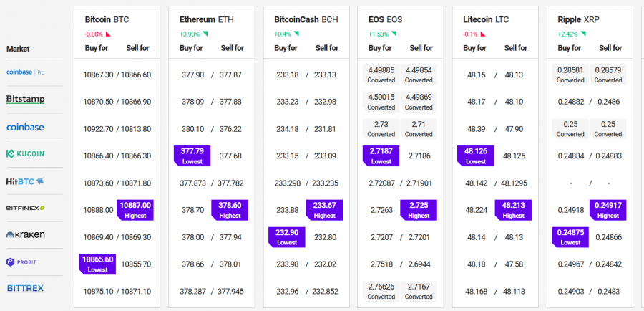Click the Litecoin sell price 47.58

[x=513, y=264]
